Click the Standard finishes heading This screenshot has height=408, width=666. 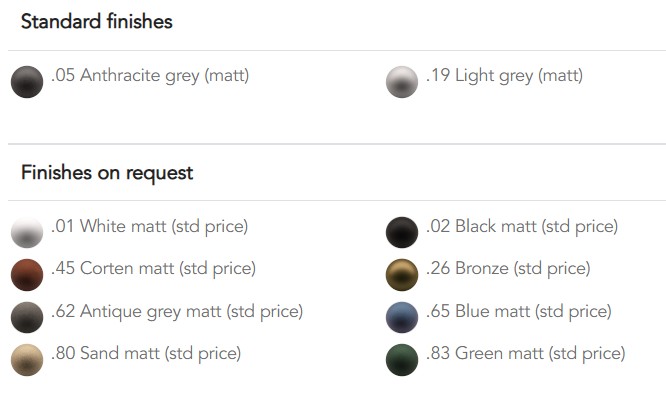[x=97, y=21]
